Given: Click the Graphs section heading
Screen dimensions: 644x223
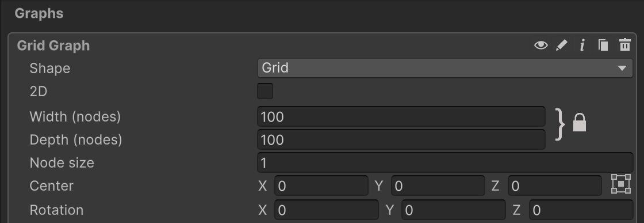Looking at the screenshot, I should coord(39,13).
